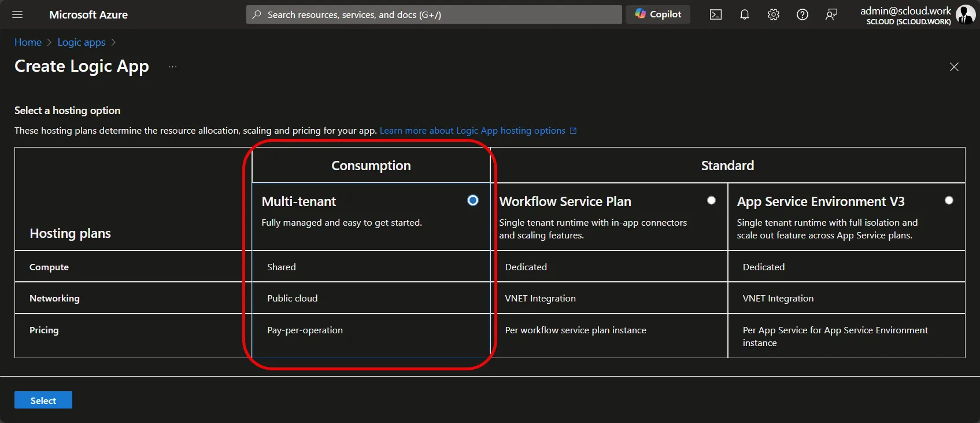Open portal settings gear
The image size is (980, 423).
point(774,14)
